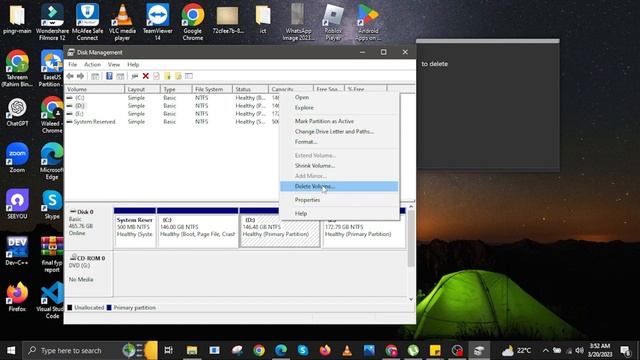Open Visual Studio Code desktop shortcut
Screen dimensions: 640x360
click(52, 301)
